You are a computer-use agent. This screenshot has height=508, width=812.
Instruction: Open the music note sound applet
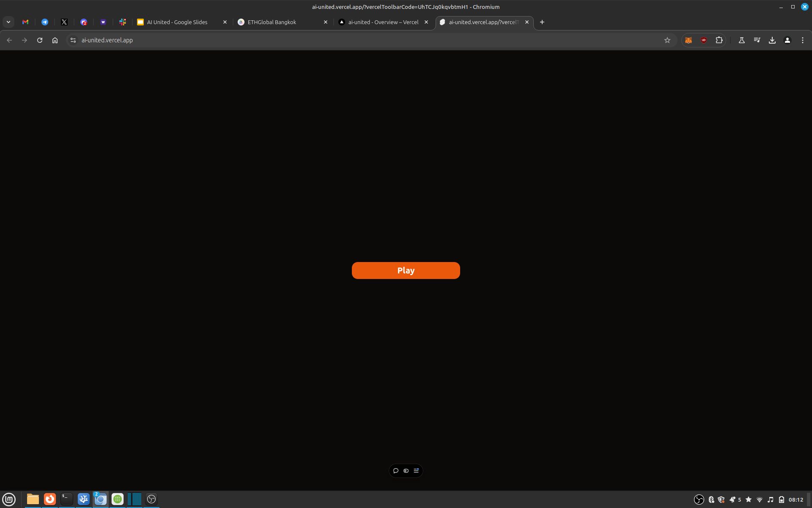(x=771, y=500)
